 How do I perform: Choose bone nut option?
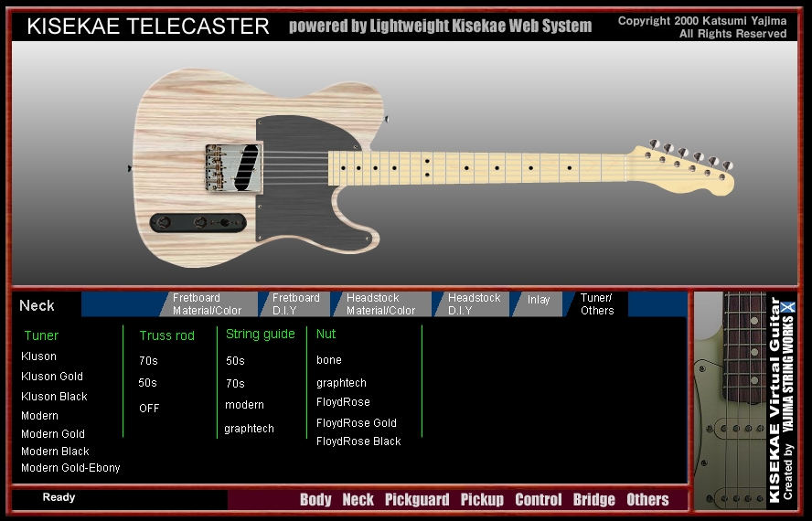point(329,360)
